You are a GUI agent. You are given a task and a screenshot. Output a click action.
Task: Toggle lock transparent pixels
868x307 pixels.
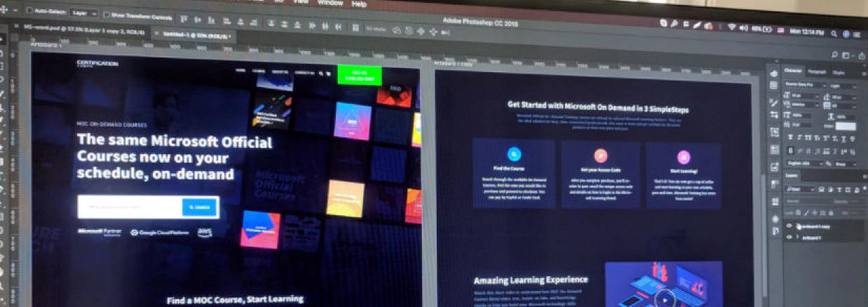click(799, 212)
